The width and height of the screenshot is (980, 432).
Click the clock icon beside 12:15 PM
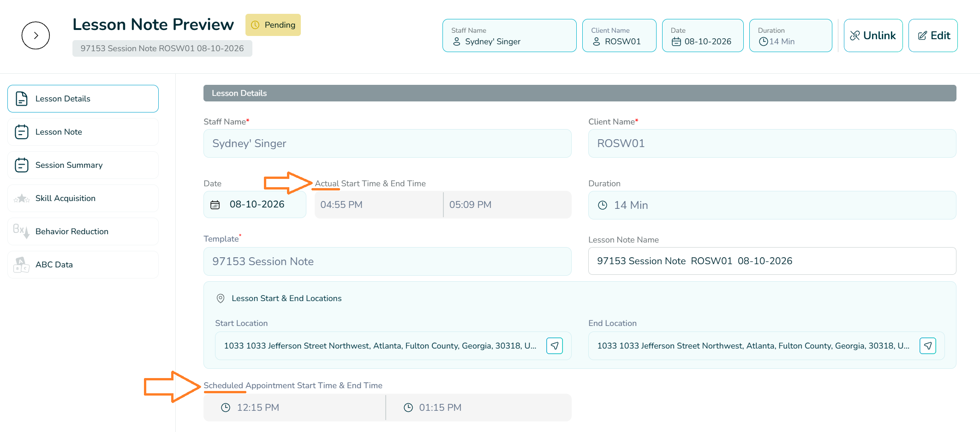click(226, 408)
